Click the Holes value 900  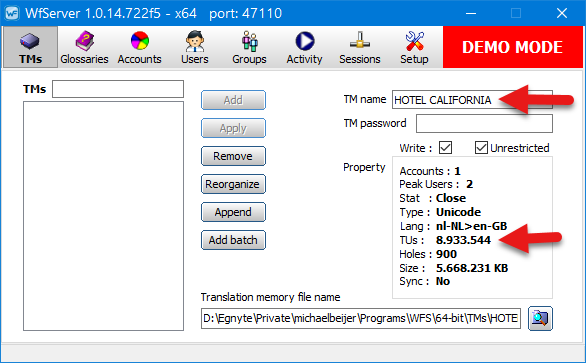pos(446,254)
